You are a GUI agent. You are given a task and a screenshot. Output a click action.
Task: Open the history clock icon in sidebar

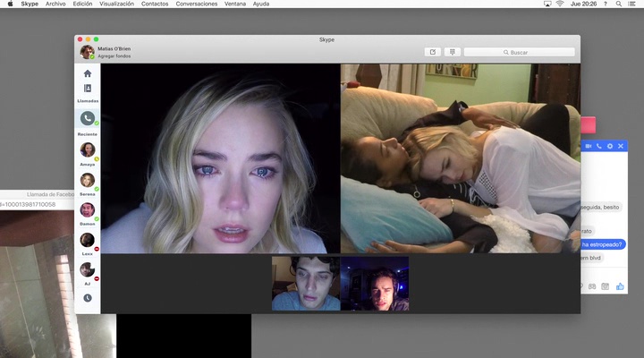pos(88,298)
